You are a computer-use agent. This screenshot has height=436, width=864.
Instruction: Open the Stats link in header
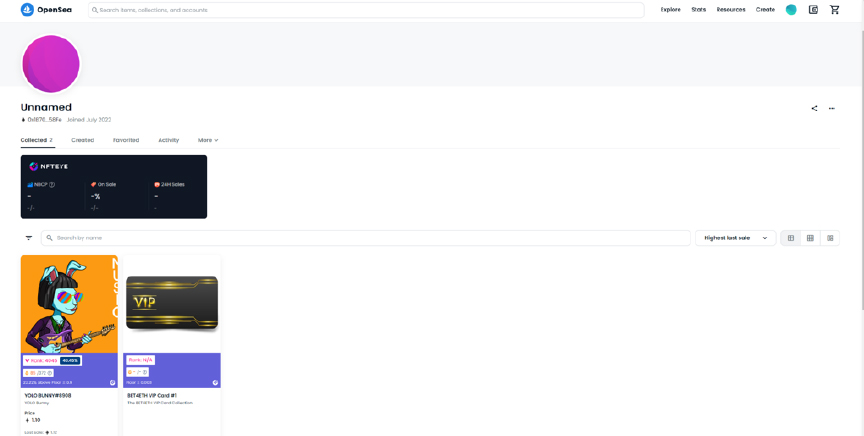click(x=699, y=9)
